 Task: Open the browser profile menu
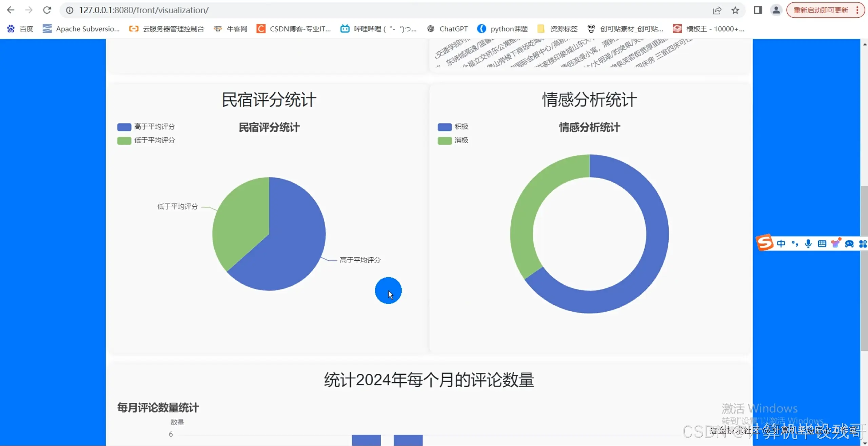[776, 10]
